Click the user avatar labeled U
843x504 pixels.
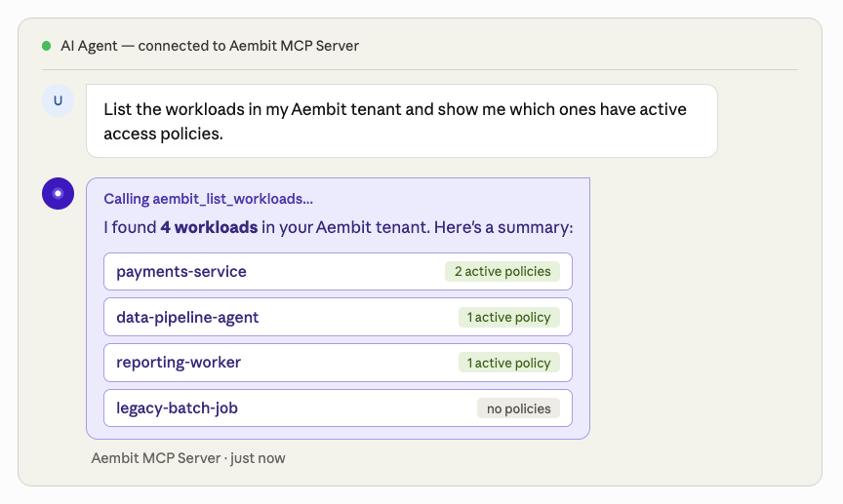click(x=58, y=100)
